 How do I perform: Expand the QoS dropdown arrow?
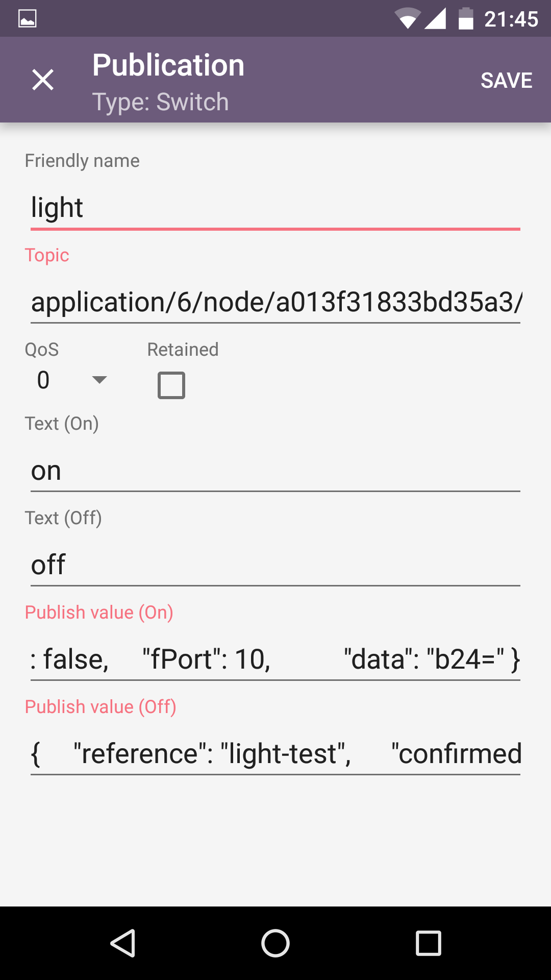click(99, 380)
